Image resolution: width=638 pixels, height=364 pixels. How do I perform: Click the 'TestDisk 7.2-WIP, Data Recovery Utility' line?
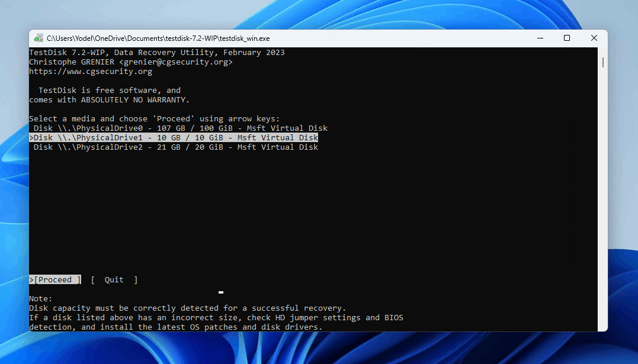157,53
